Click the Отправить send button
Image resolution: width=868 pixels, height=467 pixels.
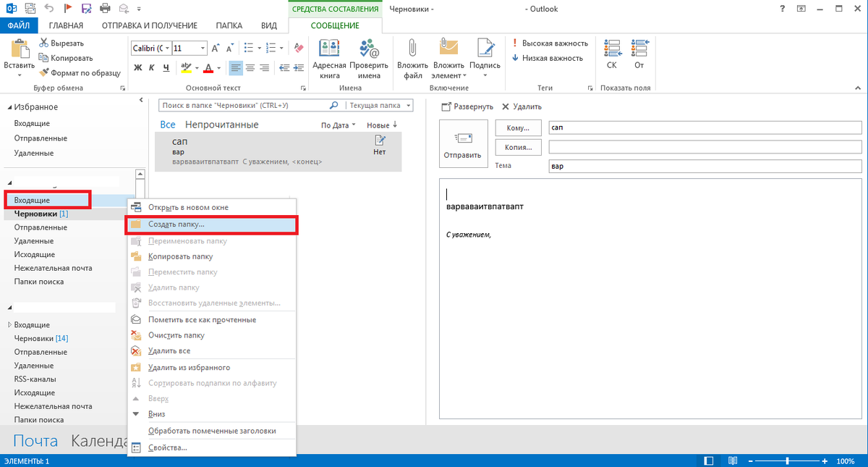(463, 144)
